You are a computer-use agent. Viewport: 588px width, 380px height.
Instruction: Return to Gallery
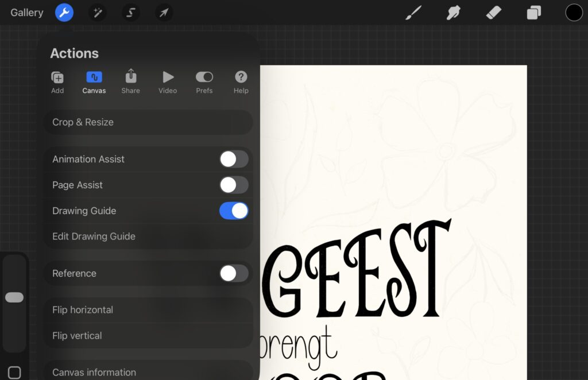(x=26, y=13)
